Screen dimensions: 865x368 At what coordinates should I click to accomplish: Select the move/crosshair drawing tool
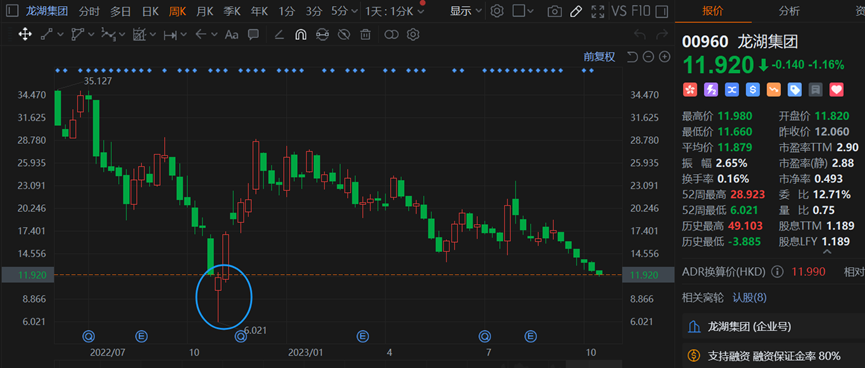pyautogui.click(x=25, y=35)
